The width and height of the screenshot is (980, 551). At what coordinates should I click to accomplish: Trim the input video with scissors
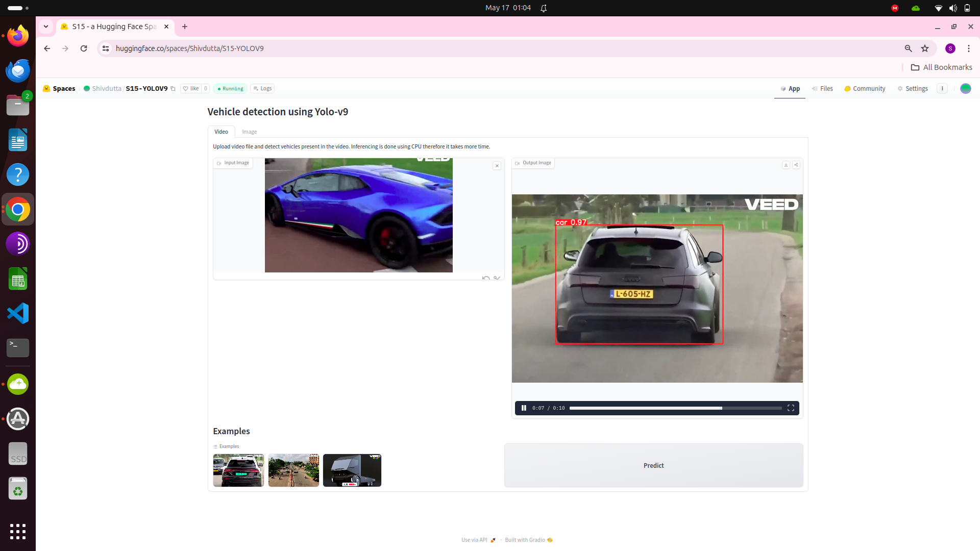click(x=497, y=278)
